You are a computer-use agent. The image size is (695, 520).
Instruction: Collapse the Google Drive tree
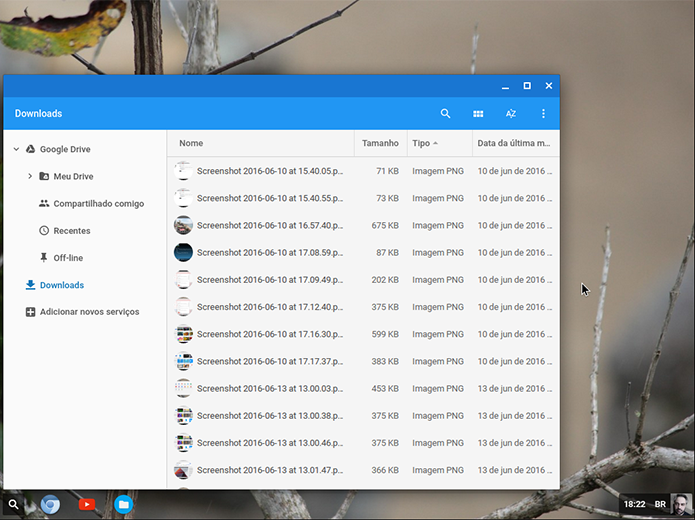click(16, 149)
